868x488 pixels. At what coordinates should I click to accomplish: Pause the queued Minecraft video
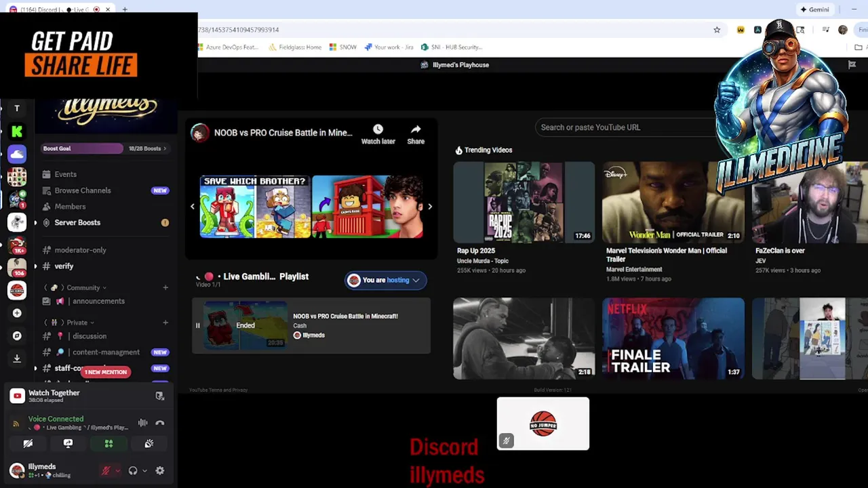(x=198, y=325)
